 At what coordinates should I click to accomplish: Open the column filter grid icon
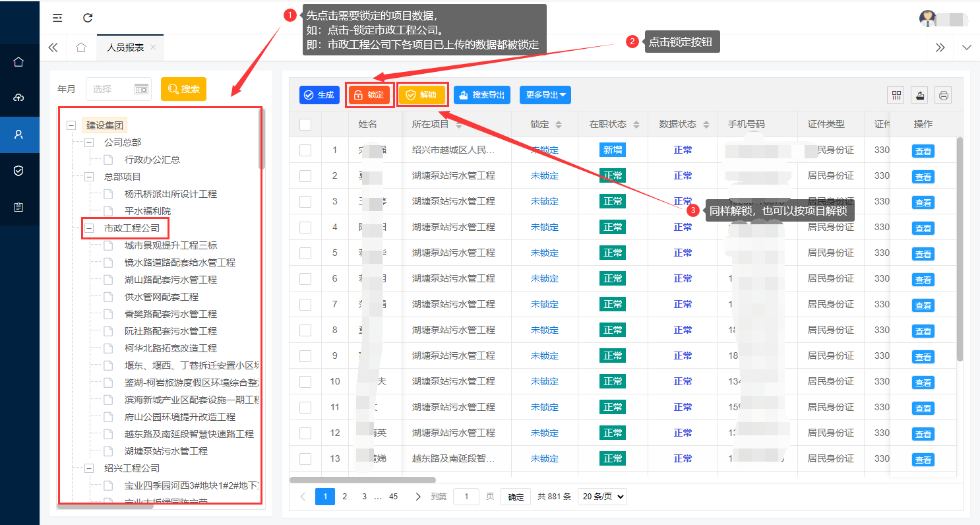896,95
